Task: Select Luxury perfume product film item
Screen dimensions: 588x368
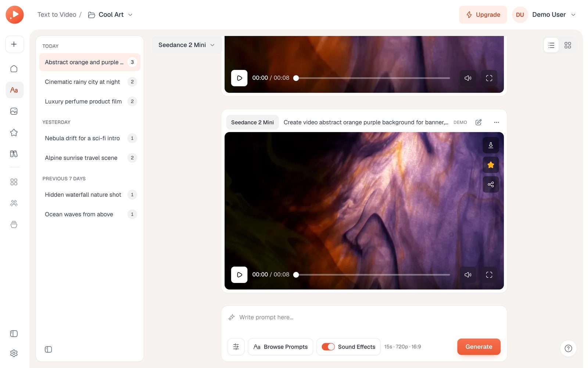Action: coord(90,101)
